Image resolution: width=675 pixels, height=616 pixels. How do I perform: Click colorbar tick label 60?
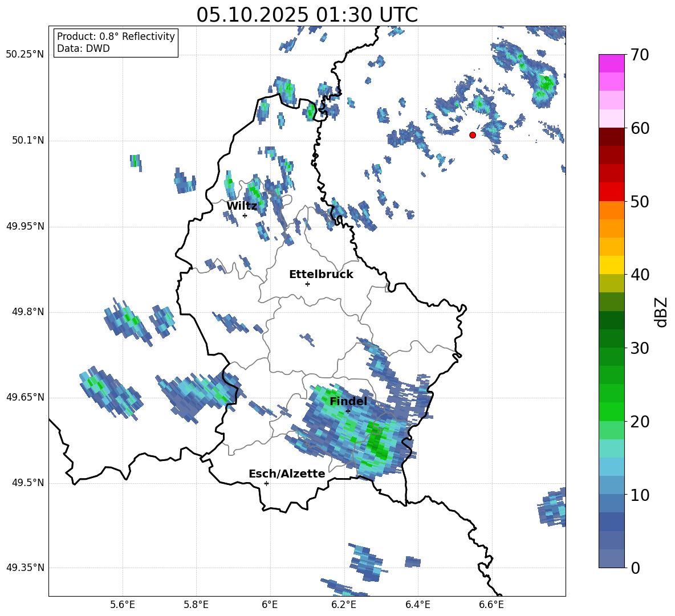click(640, 128)
